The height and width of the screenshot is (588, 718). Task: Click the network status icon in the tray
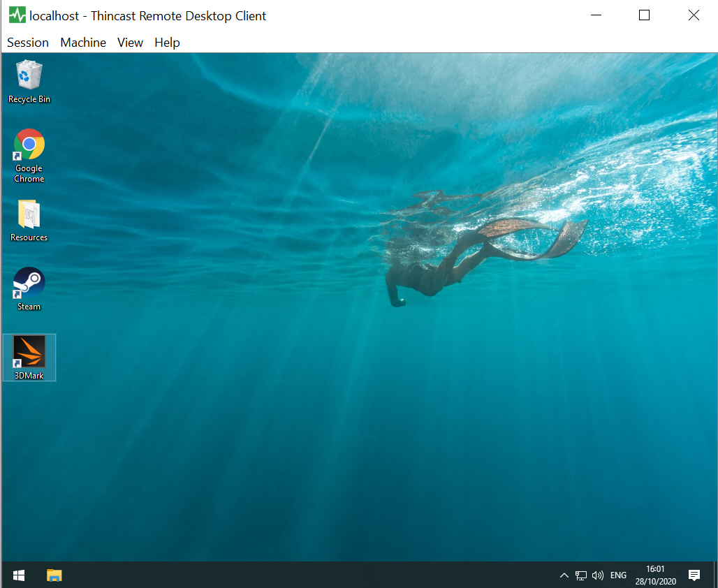[581, 575]
